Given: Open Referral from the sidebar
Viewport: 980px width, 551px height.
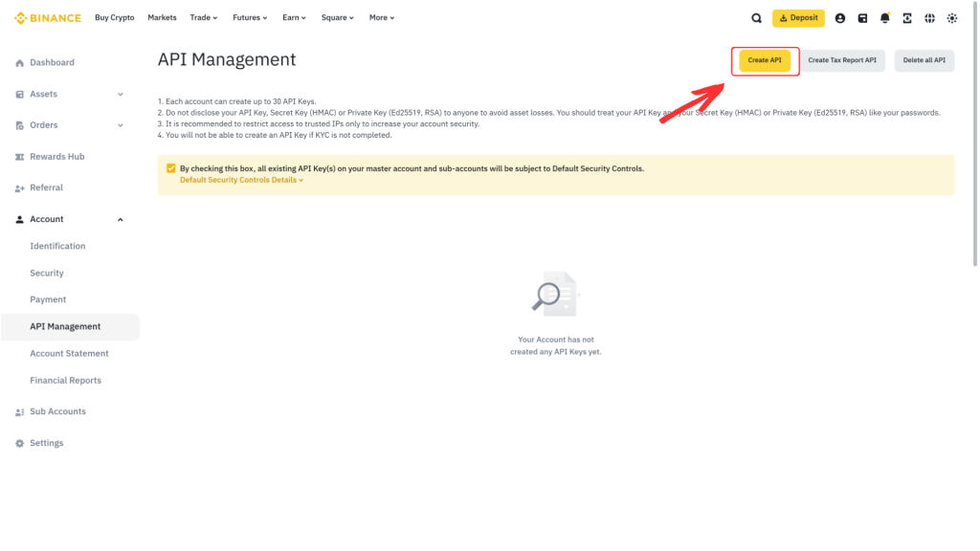Looking at the screenshot, I should 46,187.
